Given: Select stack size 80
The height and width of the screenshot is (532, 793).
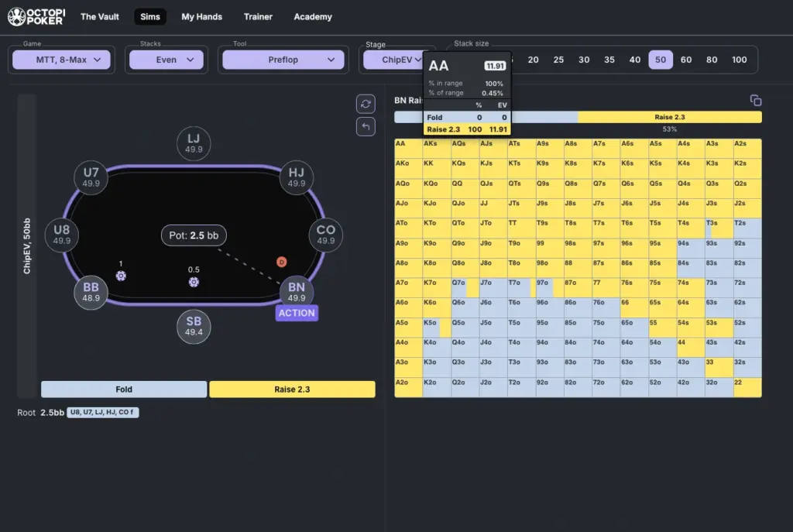Looking at the screenshot, I should coord(712,60).
